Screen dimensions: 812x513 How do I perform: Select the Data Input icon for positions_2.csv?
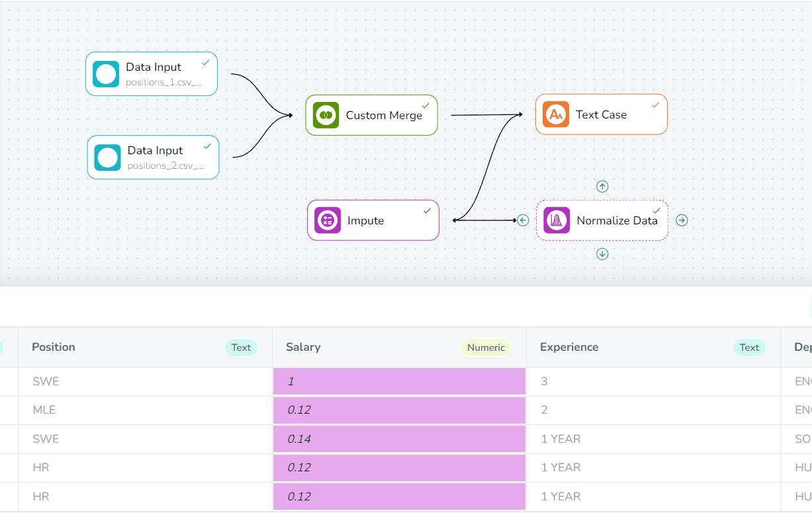point(107,157)
